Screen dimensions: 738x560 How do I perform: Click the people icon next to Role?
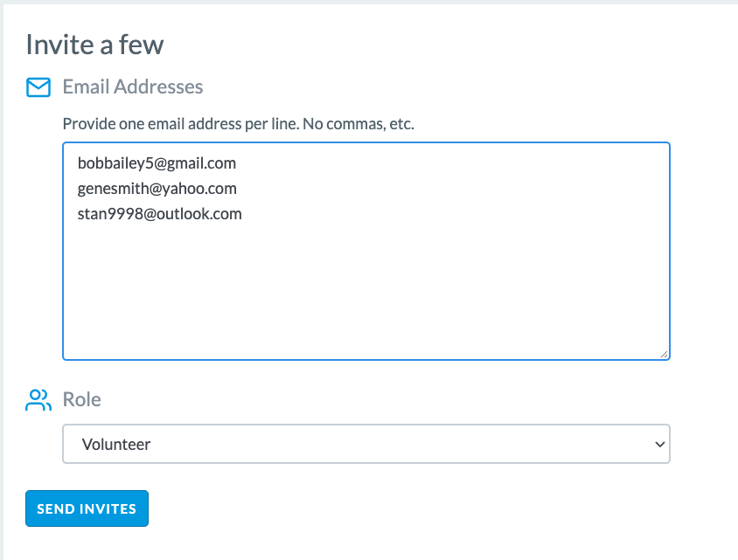pyautogui.click(x=38, y=400)
